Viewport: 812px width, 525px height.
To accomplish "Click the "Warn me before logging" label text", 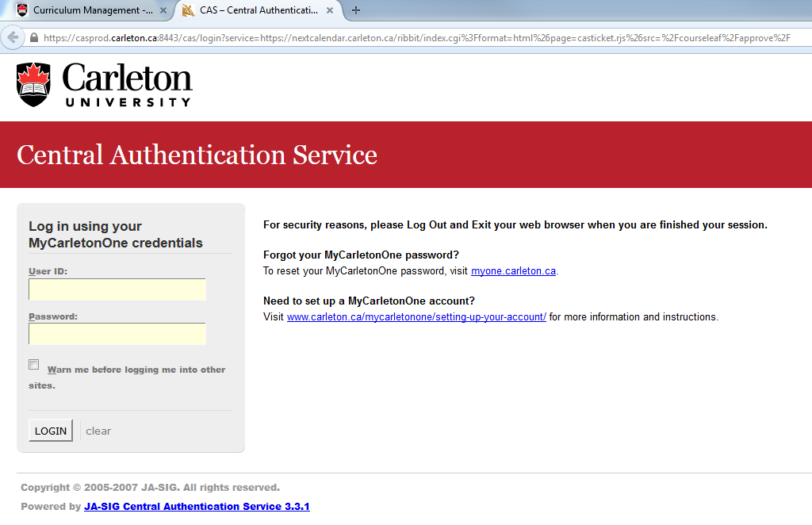I will coord(136,370).
